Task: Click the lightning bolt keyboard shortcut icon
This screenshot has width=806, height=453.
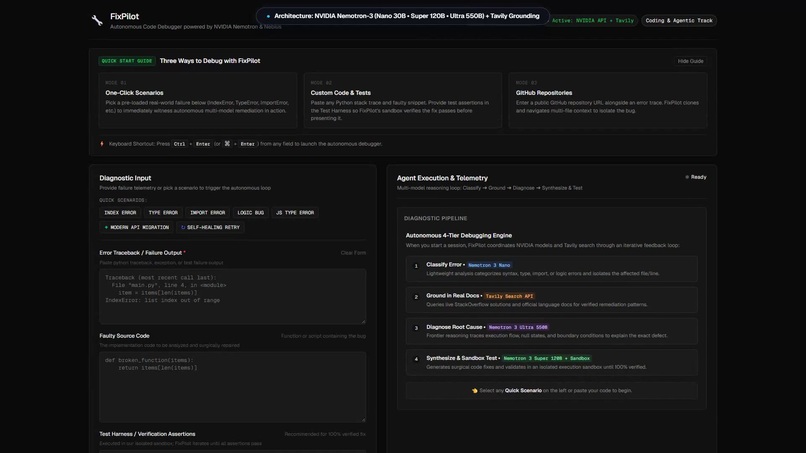Action: [x=102, y=144]
